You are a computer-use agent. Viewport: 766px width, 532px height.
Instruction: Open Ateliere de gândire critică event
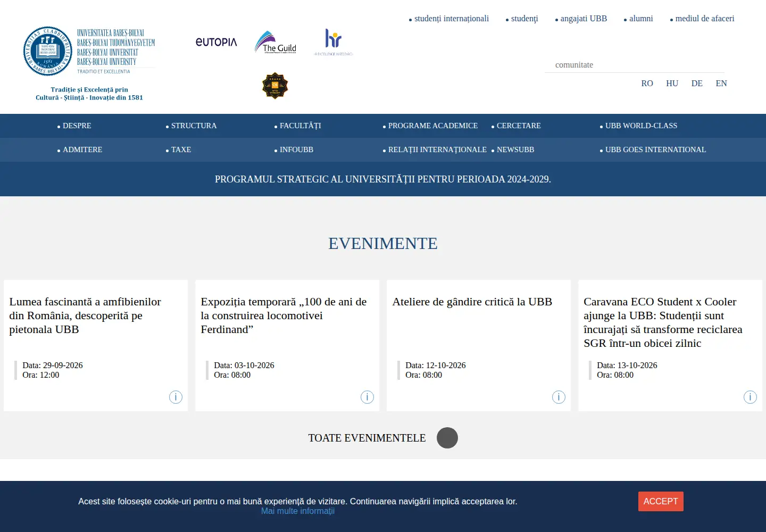(x=472, y=302)
